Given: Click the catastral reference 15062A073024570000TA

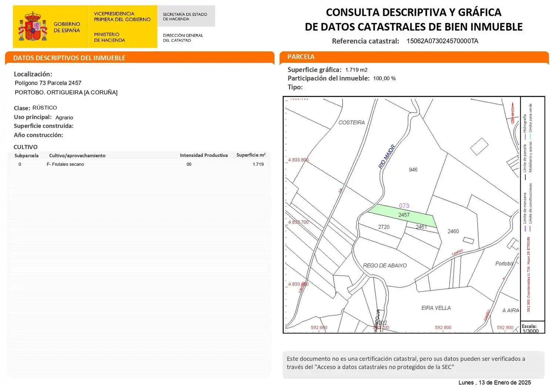Looking at the screenshot, I should pos(442,41).
